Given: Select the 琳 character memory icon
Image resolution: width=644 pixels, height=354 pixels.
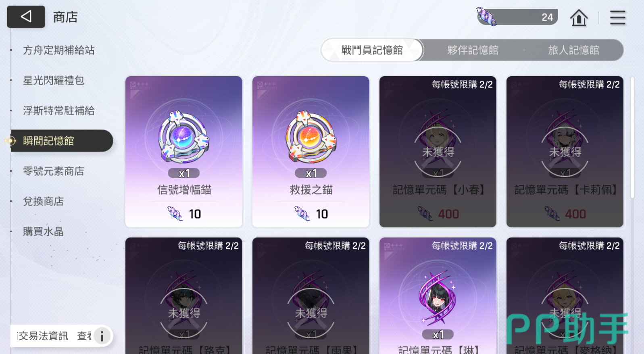Looking at the screenshot, I should pyautogui.click(x=438, y=298).
